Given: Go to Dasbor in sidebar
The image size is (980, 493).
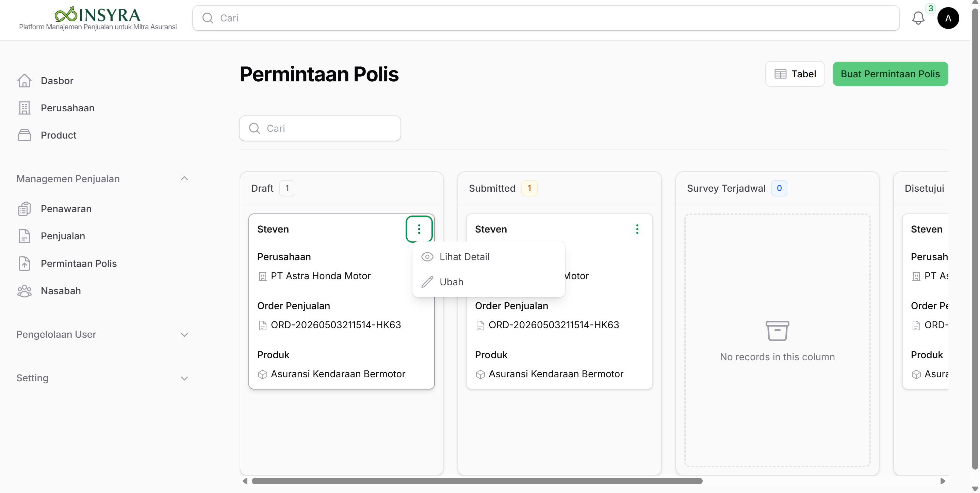Looking at the screenshot, I should coord(57,81).
